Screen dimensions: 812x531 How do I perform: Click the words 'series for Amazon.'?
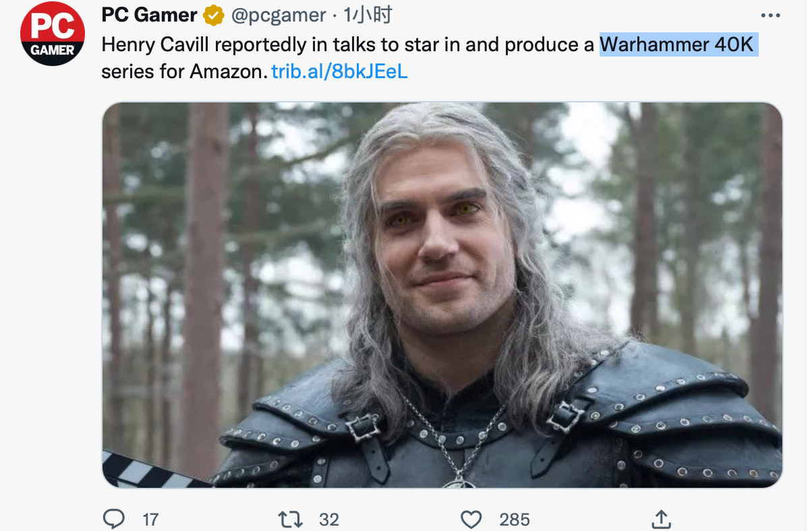click(x=184, y=71)
